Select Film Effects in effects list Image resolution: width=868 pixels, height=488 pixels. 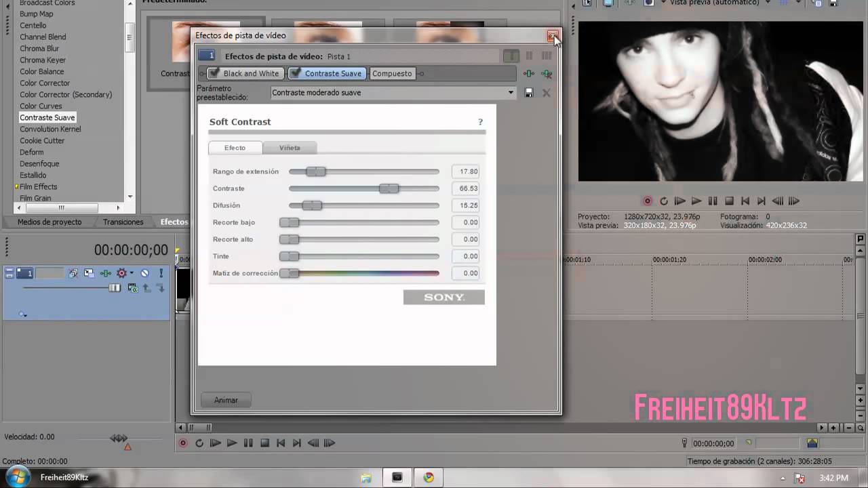(38, 186)
